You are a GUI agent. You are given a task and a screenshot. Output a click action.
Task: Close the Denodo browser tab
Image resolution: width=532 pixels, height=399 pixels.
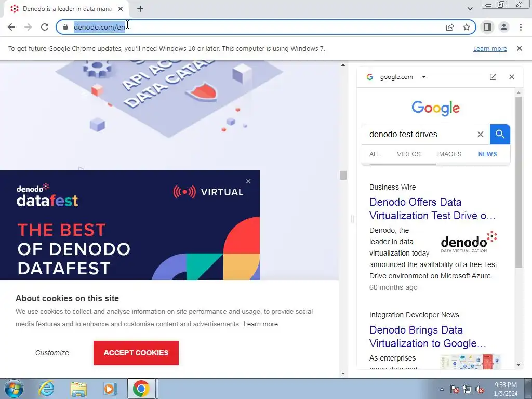coord(121,9)
